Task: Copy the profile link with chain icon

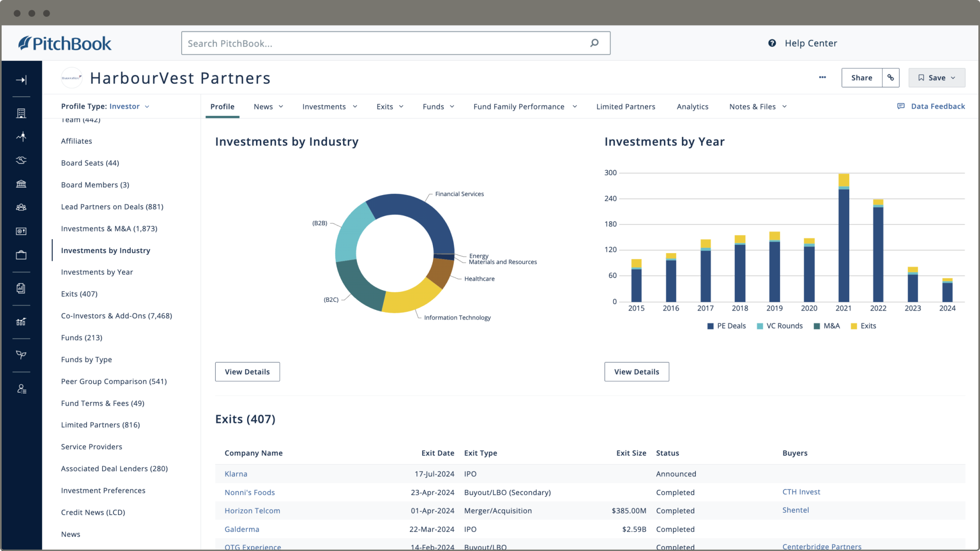Action: tap(890, 78)
